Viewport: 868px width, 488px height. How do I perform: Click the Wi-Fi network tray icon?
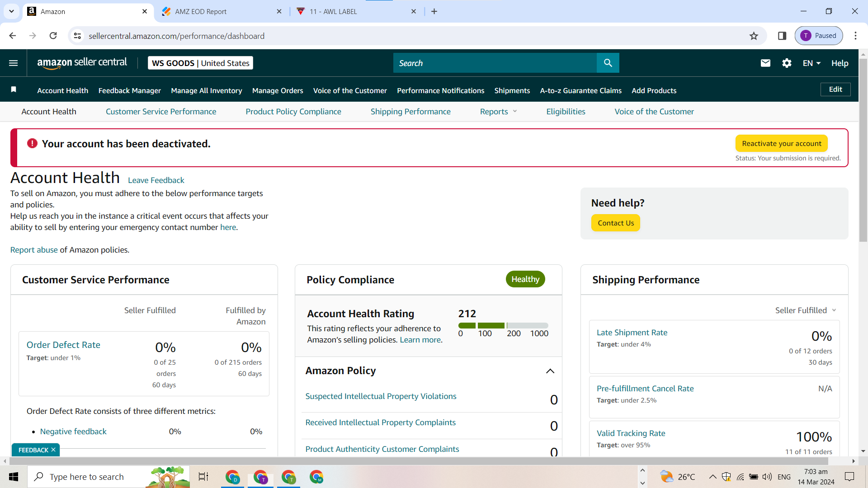tap(741, 477)
